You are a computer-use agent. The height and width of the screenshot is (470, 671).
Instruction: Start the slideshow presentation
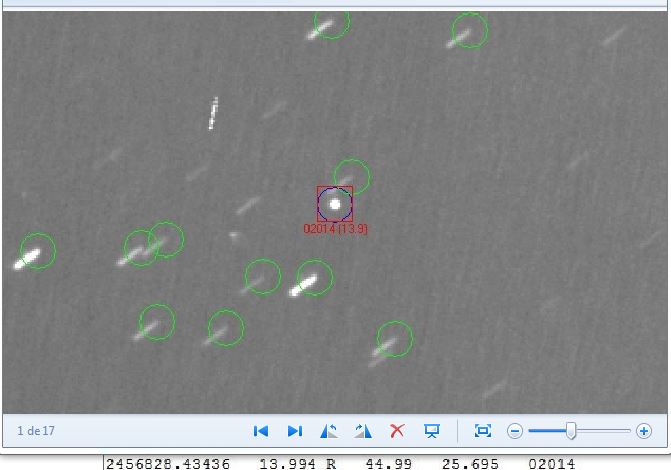click(x=432, y=431)
